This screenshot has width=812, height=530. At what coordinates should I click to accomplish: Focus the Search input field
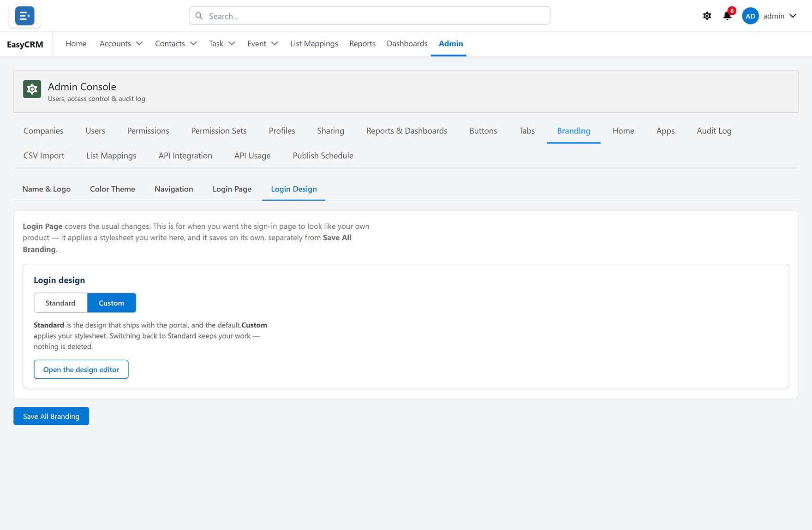370,16
